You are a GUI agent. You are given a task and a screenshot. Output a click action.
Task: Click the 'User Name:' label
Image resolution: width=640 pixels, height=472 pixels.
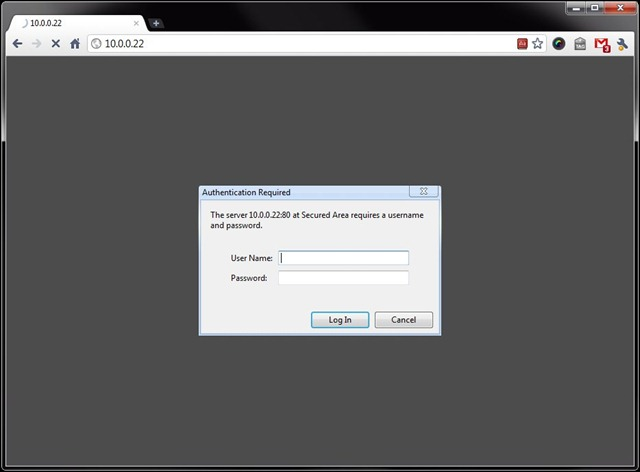[x=251, y=258]
